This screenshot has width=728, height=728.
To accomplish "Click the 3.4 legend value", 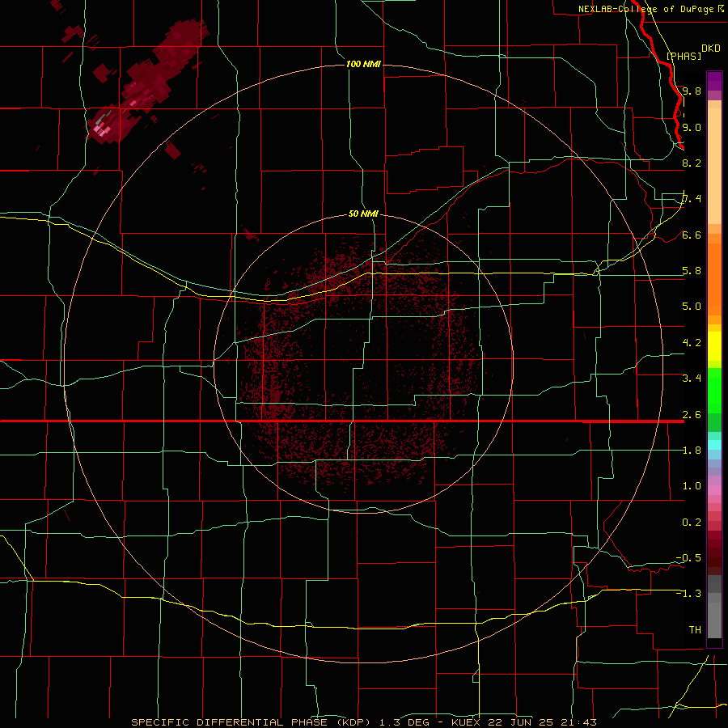I will [x=692, y=378].
